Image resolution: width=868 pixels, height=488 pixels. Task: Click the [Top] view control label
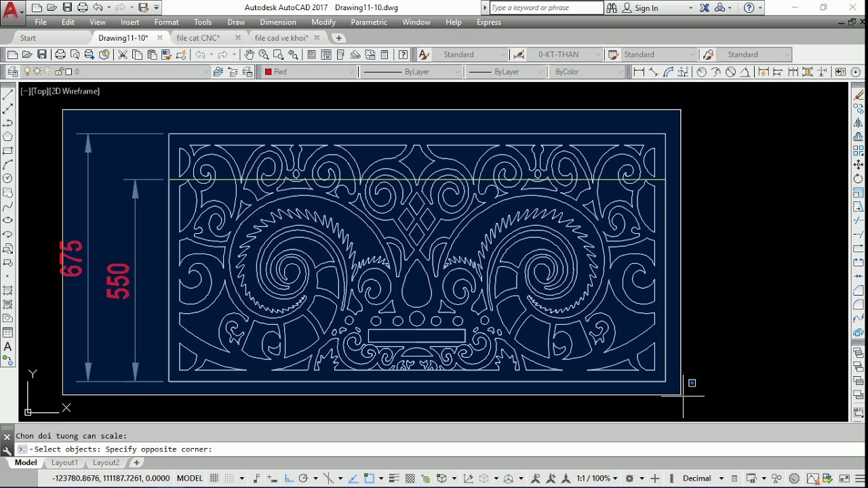(39, 91)
